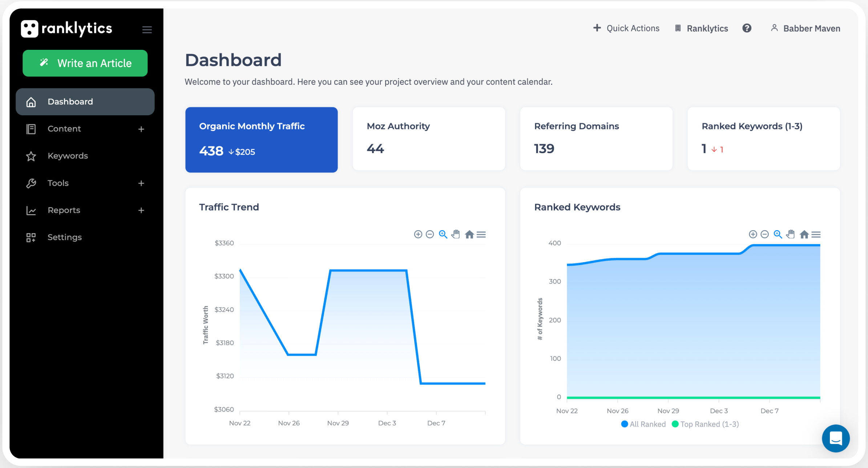Select the panning hand tool on Traffic Trend chart

point(456,234)
